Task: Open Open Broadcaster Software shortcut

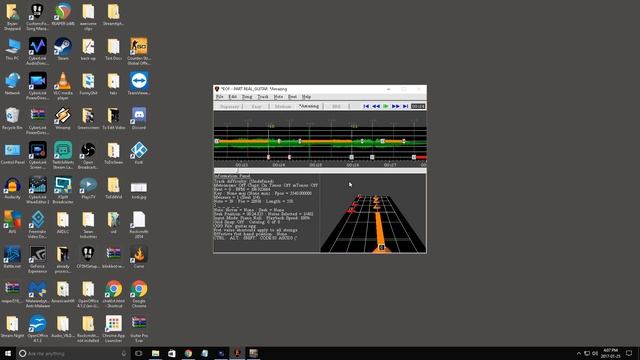Action: pos(88,155)
